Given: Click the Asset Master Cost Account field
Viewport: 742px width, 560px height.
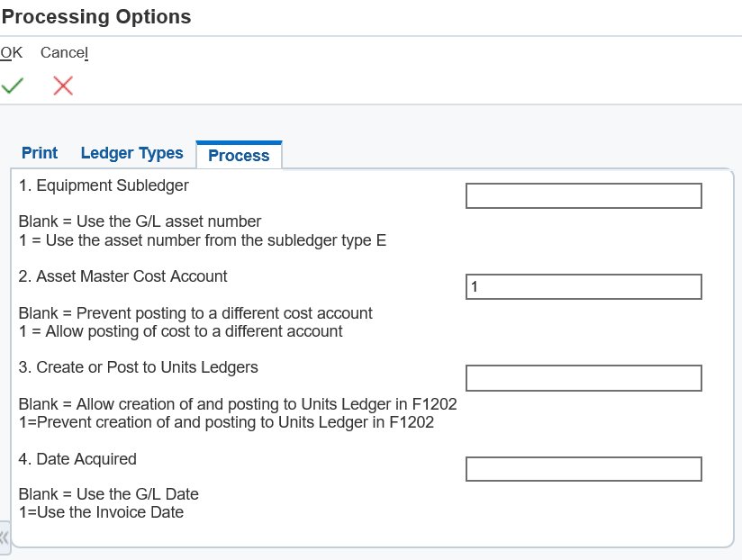Looking at the screenshot, I should 584,286.
